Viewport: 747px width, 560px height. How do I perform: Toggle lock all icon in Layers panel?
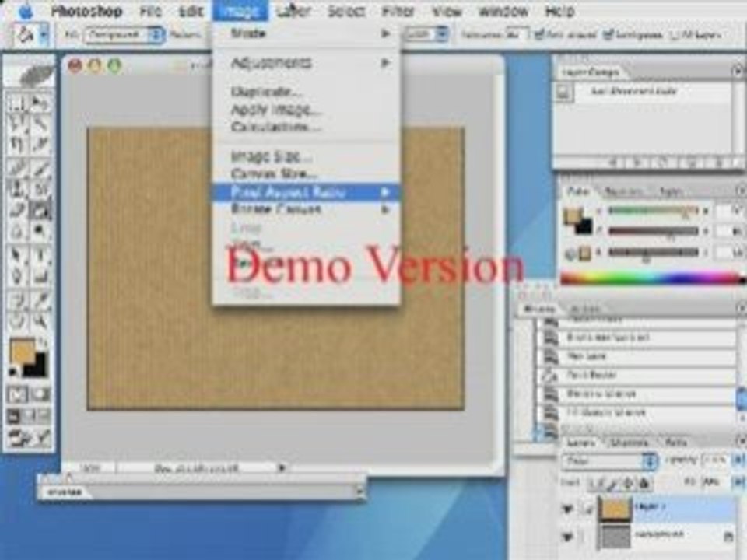(644, 483)
